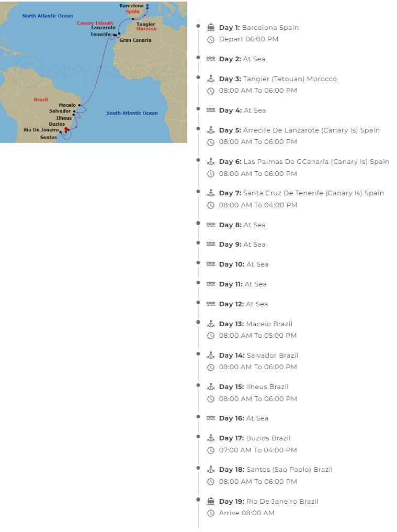Image resolution: width=397 pixels, height=532 pixels.
Task: Click the clock icon next to Arrive 08:00 AM
Action: [x=211, y=513]
